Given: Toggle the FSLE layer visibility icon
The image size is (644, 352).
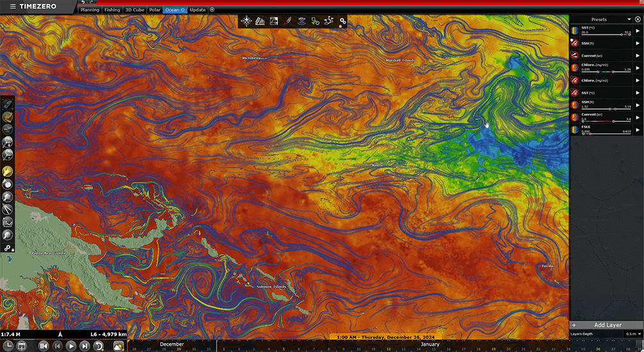Looking at the screenshot, I should 575,130.
